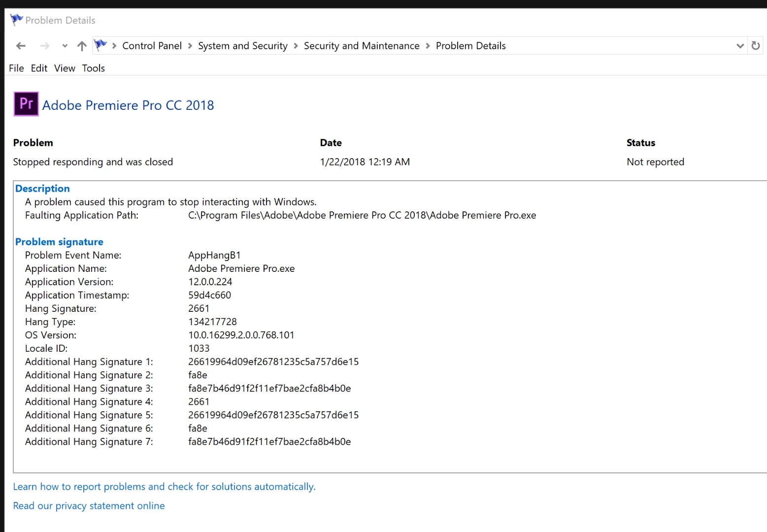Click the Problem column header

point(33,143)
